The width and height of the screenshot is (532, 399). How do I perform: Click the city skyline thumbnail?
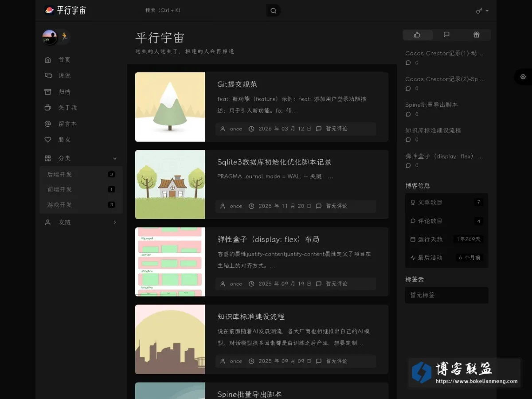coord(170,339)
